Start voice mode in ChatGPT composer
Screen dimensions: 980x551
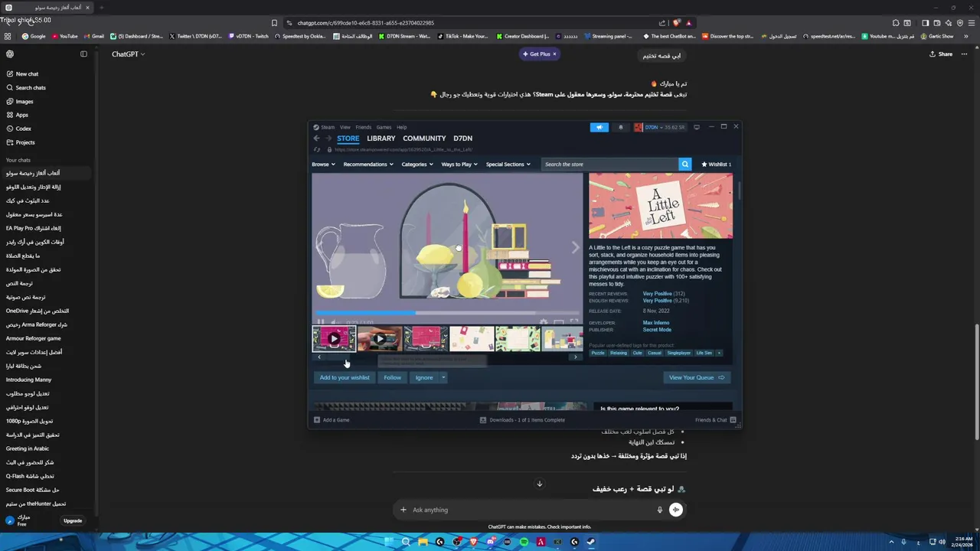point(675,510)
